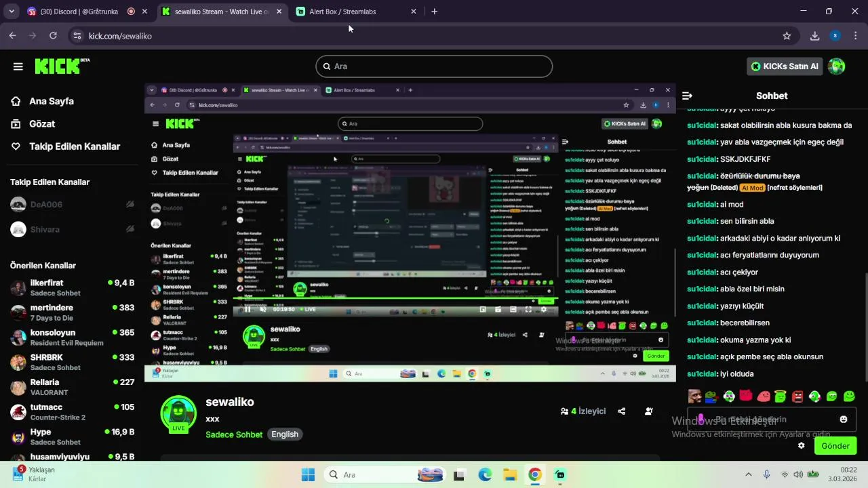Open recommended channel ilkerfirat
This screenshot has height=488, width=868.
[72, 287]
